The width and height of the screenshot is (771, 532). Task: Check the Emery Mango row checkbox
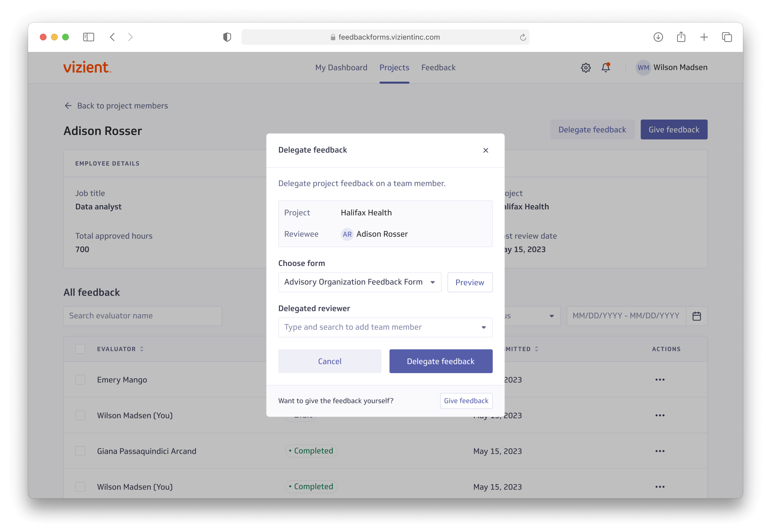[80, 380]
